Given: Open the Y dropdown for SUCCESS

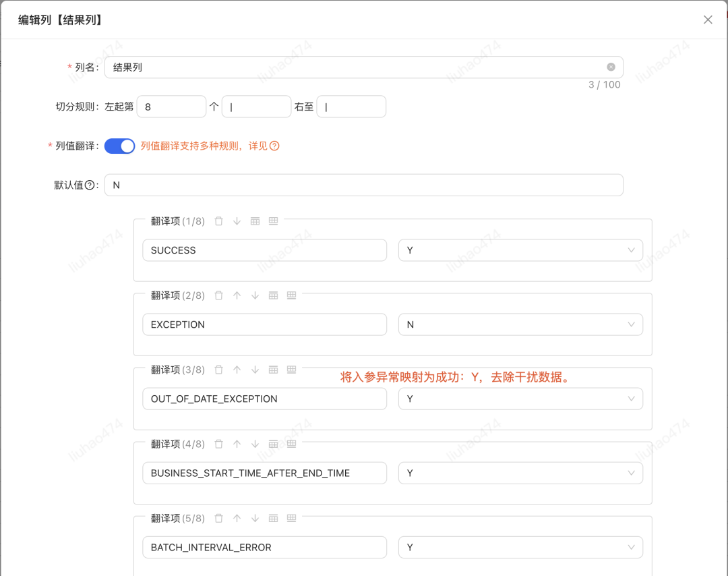Looking at the screenshot, I should click(520, 250).
